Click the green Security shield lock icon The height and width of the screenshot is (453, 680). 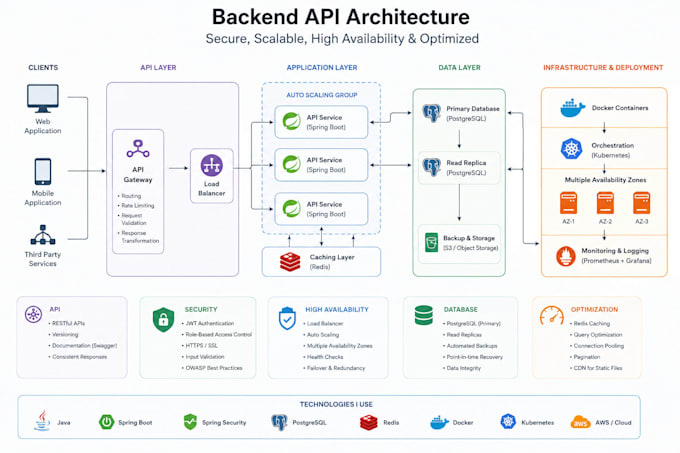[163, 319]
